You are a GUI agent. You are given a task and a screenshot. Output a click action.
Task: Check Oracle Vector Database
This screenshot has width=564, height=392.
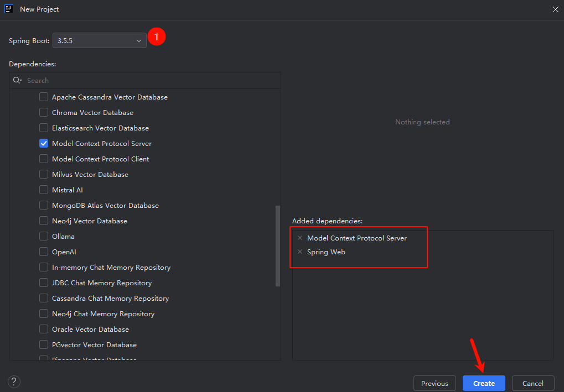[44, 329]
